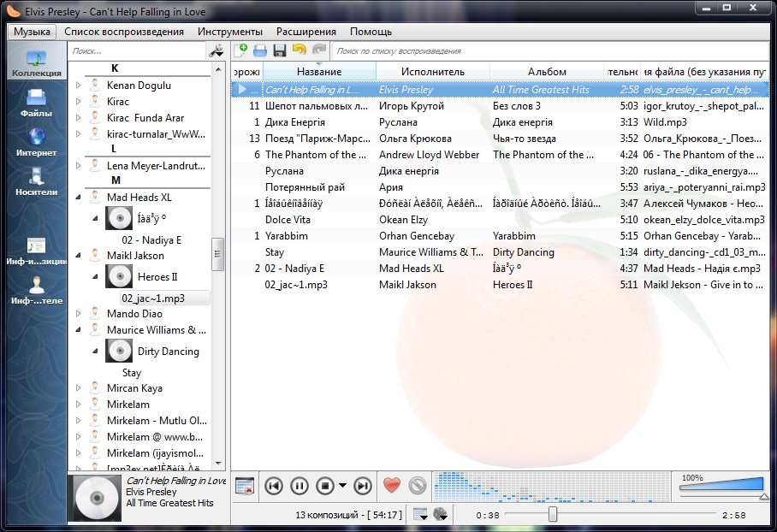Click the collection search field
The height and width of the screenshot is (532, 777).
tap(137, 51)
